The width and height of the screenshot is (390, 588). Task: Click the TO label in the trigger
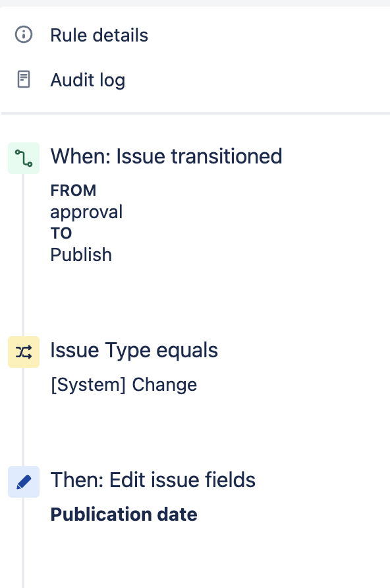(62, 233)
